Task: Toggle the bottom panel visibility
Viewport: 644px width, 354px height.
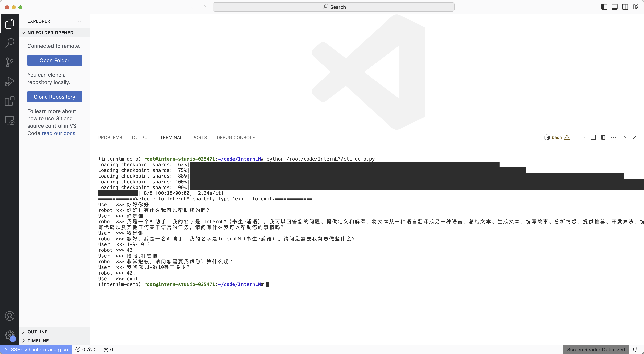Action: 614,7
